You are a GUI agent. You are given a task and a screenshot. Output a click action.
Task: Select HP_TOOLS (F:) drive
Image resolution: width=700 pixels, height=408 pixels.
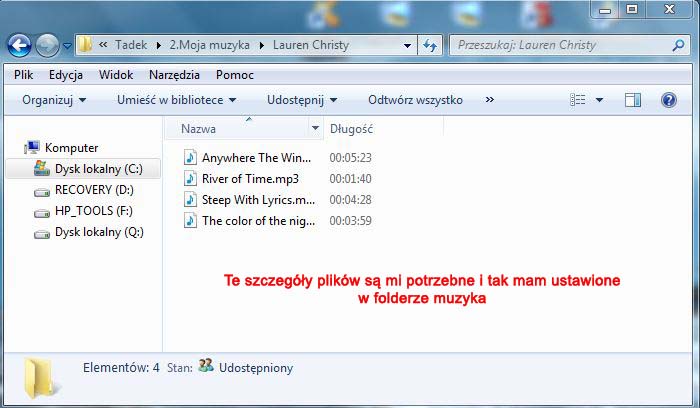click(x=94, y=211)
